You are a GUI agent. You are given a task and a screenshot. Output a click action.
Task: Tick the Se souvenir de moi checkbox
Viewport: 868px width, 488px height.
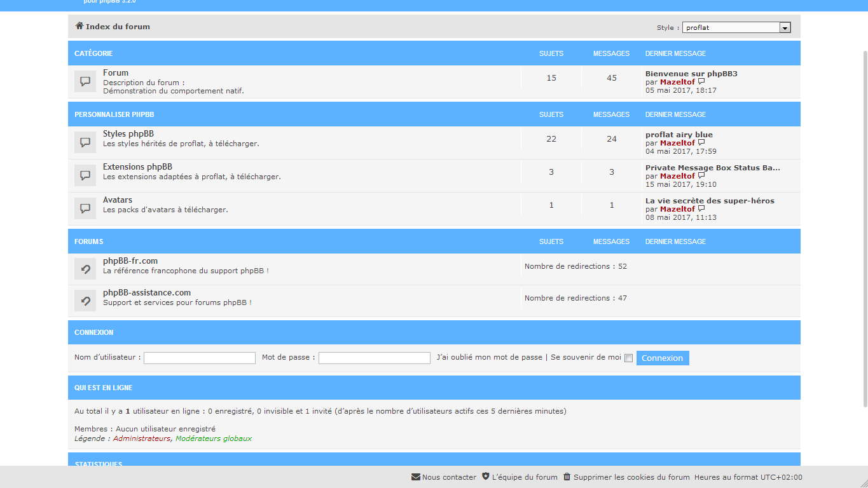click(628, 358)
